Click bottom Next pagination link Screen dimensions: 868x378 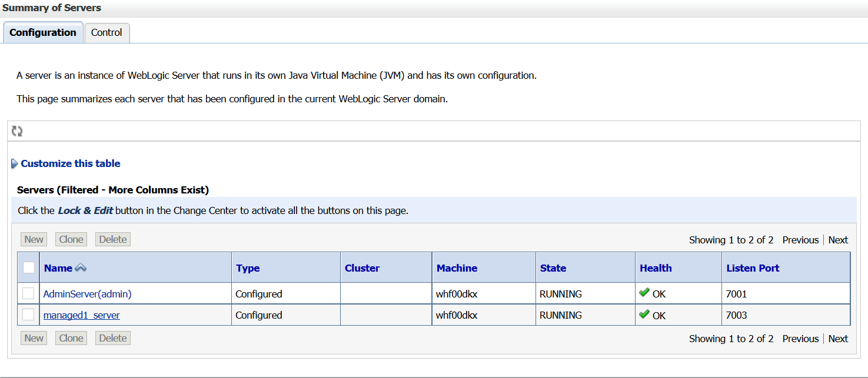point(838,339)
